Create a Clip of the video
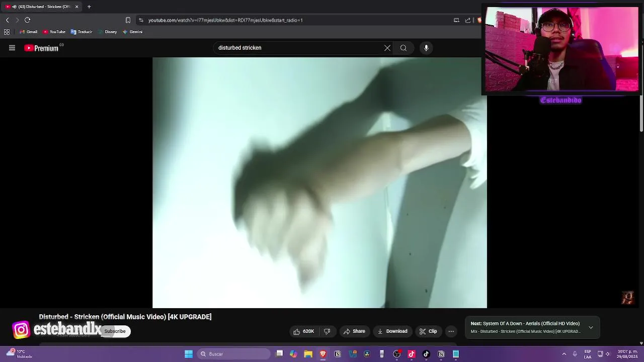The width and height of the screenshot is (644, 362). 428,331
